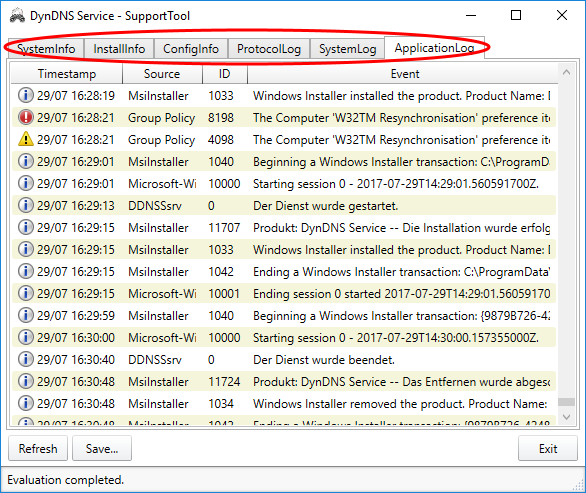Click info icon of event 1042 Ending transaction row
This screenshot has width=586, height=493.
coord(26,271)
